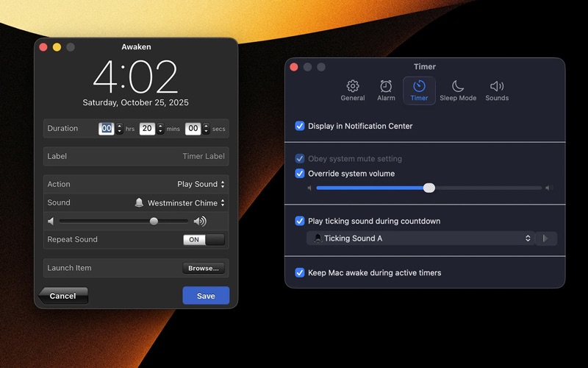Close the Timer preferences window
588x368 pixels.
(x=294, y=67)
